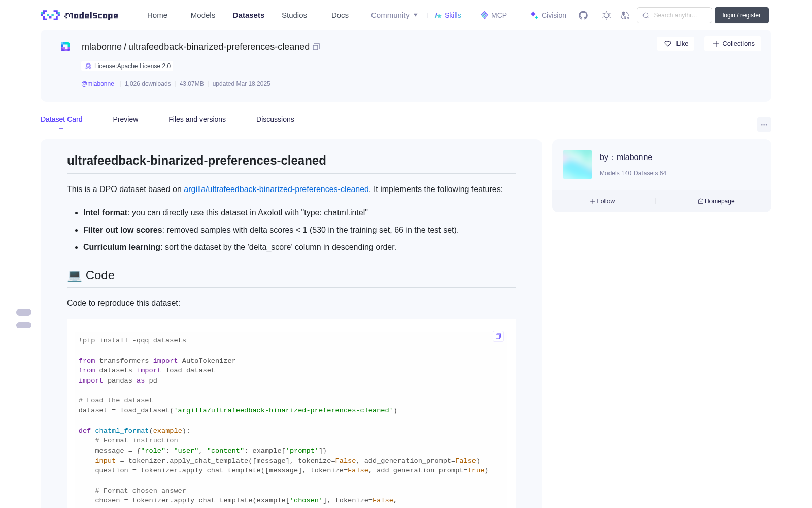
Task: Copy dataset name icon next to title
Action: coord(316,47)
